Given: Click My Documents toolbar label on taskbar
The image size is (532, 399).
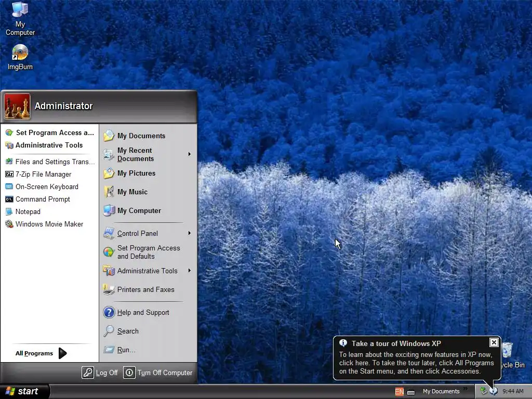Looking at the screenshot, I should [441, 392].
